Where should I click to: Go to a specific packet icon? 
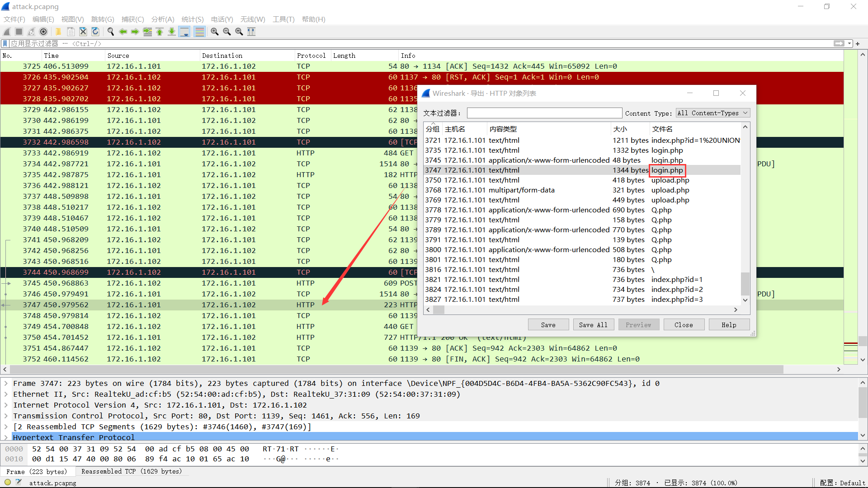point(147,32)
